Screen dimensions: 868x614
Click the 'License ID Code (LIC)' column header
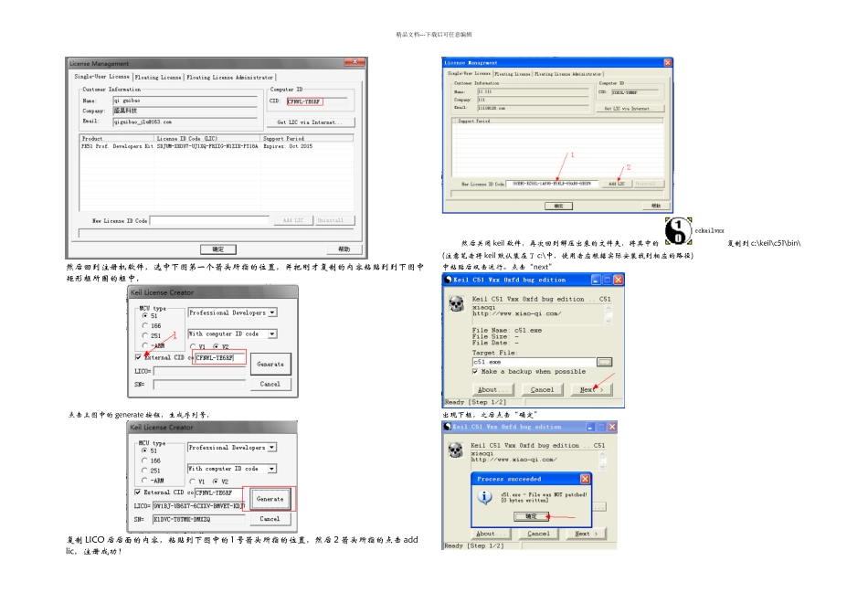pyautogui.click(x=207, y=138)
